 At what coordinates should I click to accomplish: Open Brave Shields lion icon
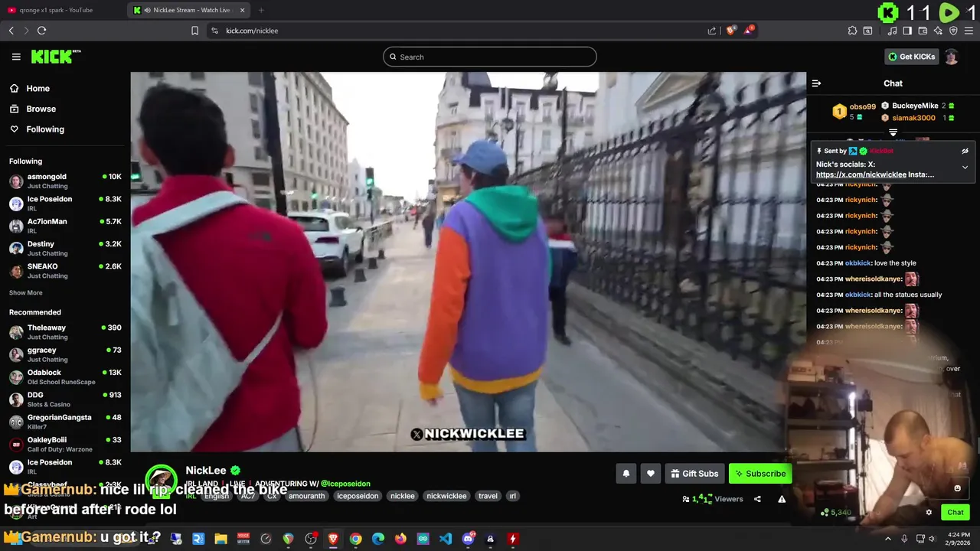pos(731,31)
